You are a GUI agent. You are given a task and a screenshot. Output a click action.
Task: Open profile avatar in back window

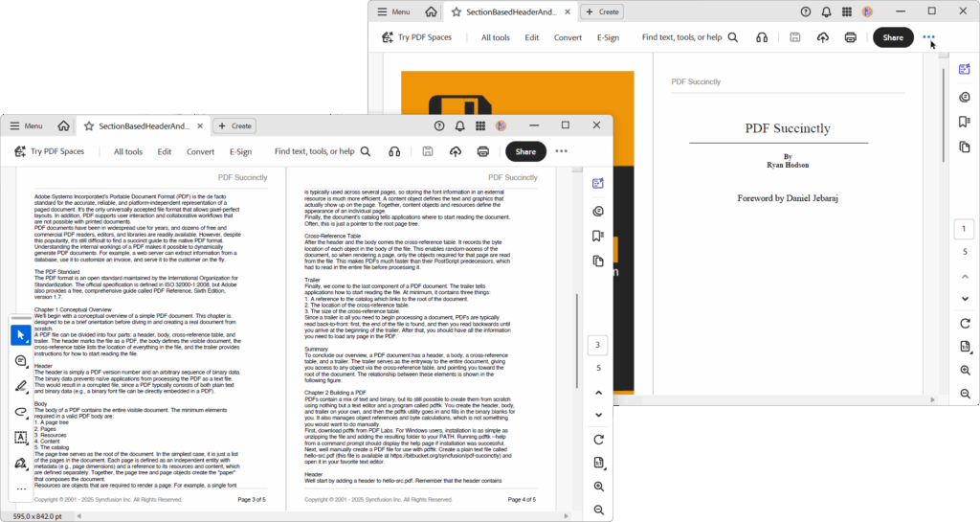click(x=867, y=11)
